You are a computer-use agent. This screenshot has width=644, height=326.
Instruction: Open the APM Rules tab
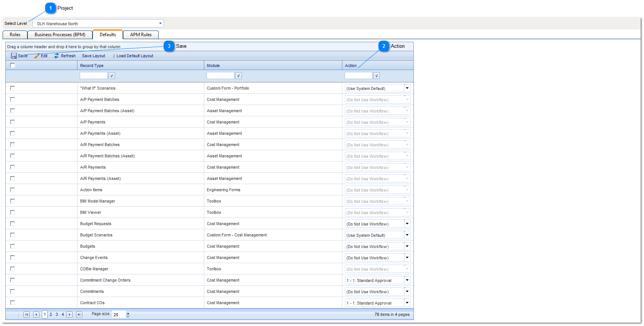pos(141,35)
